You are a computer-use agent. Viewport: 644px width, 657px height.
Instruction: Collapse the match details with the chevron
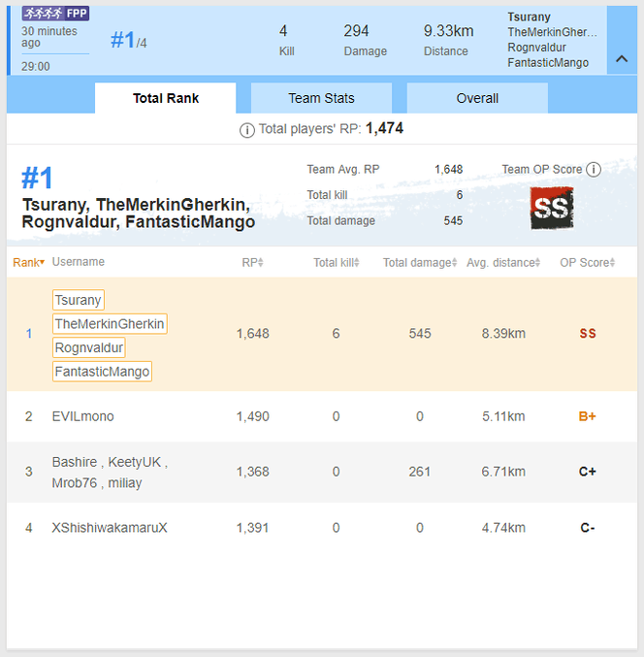coord(622,58)
